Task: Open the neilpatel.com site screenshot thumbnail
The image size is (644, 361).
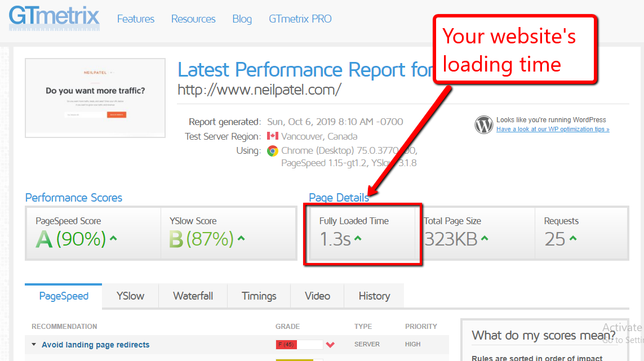Action: [95, 98]
